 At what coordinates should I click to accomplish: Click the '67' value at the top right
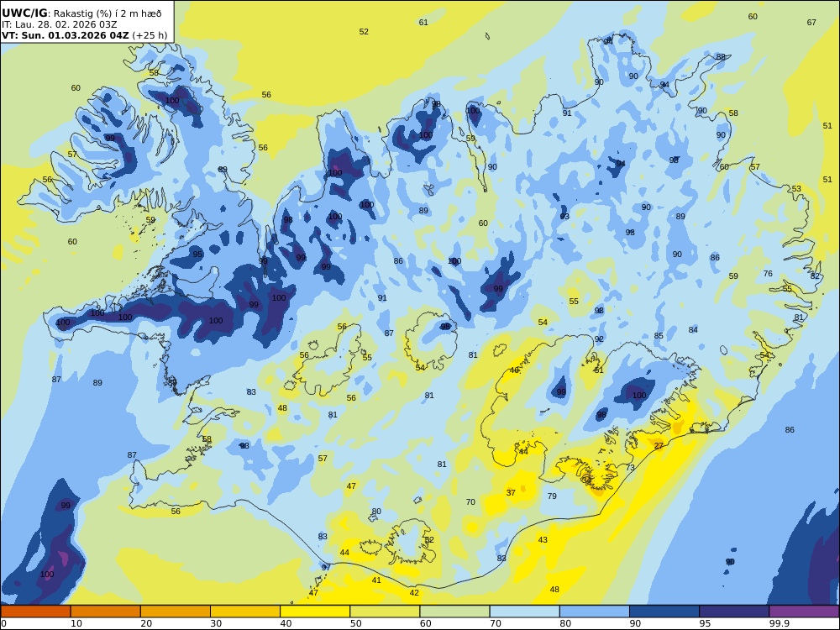[x=811, y=23]
